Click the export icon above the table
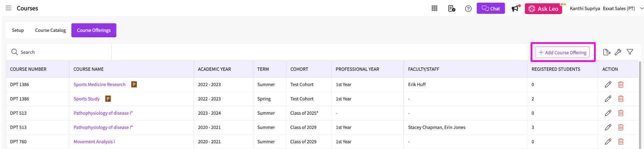Image resolution: width=644 pixels, height=149 pixels. pos(606,52)
